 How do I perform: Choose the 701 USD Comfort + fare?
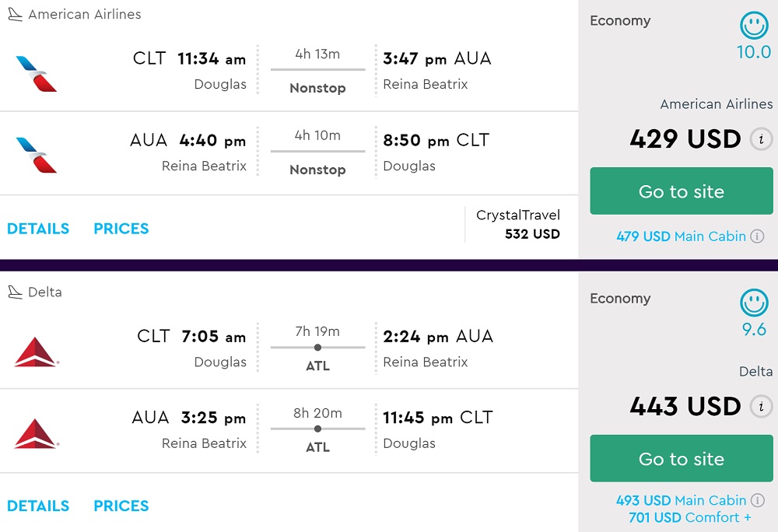690,518
